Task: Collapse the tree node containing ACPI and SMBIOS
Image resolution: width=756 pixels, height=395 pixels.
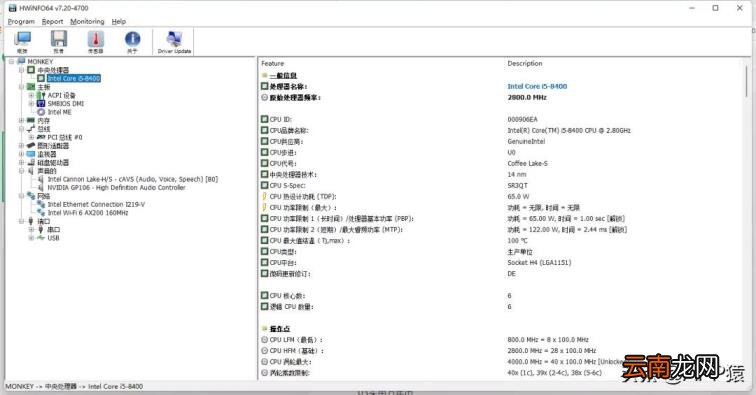Action: [x=21, y=87]
